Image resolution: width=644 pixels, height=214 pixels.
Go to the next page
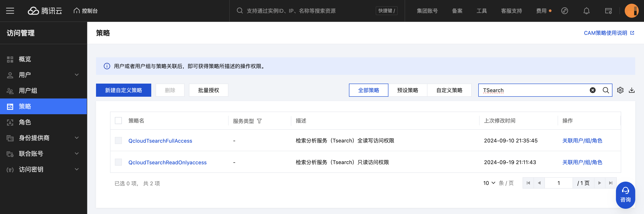(600, 183)
